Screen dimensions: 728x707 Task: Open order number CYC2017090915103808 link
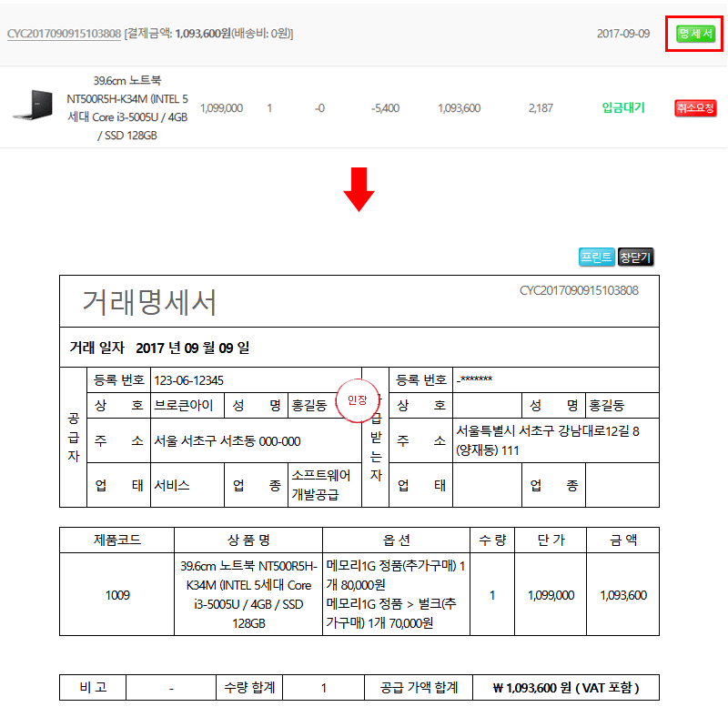point(64,34)
